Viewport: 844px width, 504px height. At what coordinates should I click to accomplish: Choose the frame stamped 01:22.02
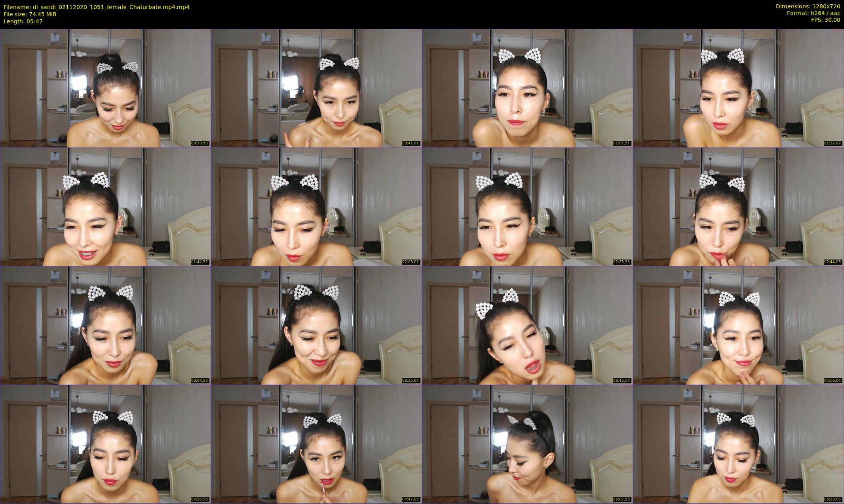(738, 88)
